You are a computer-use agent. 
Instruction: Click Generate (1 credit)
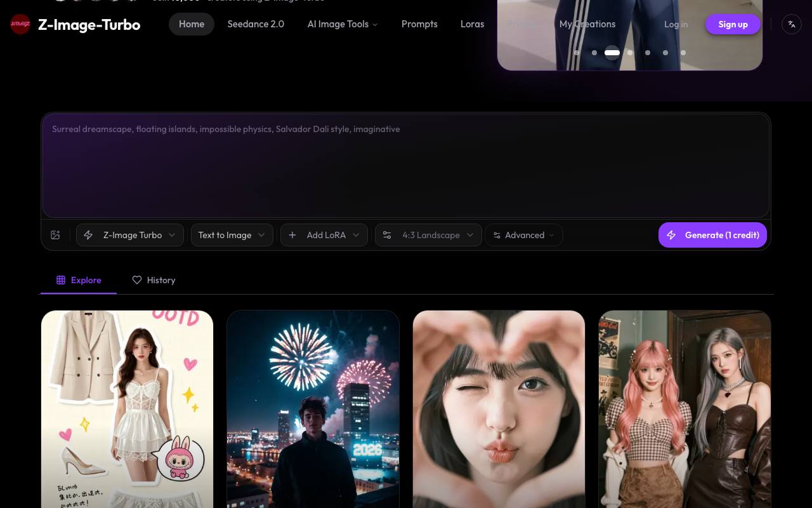tap(713, 235)
